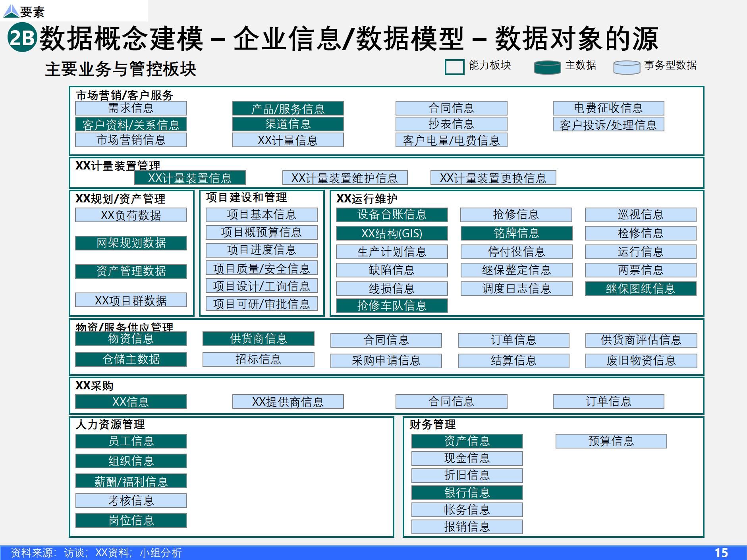
Task: Select the 物资信息 box
Action: (131, 339)
